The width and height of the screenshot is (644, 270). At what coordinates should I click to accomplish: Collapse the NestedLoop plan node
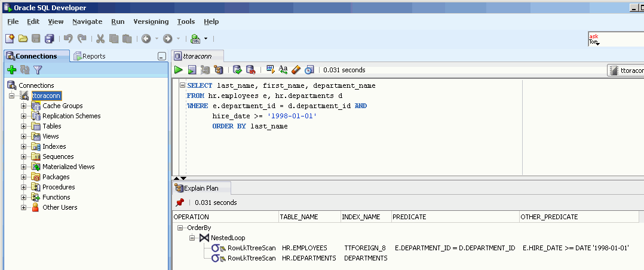pyautogui.click(x=192, y=238)
